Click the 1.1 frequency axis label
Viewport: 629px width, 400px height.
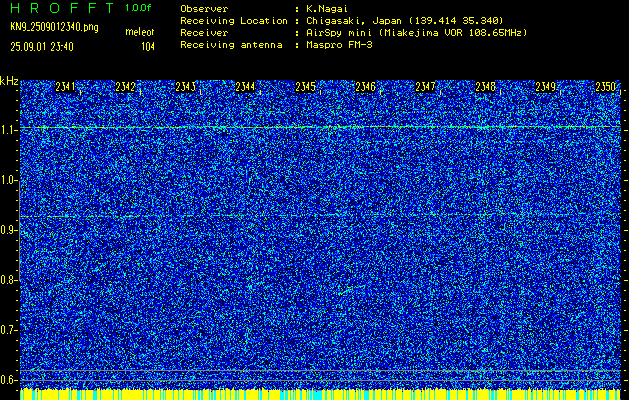pos(8,130)
